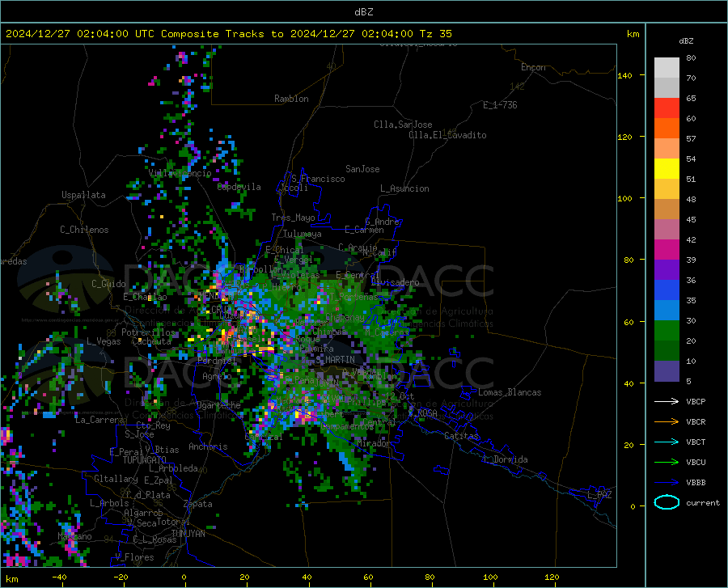
Task: Click the dBZ title at top
Action: tap(364, 12)
